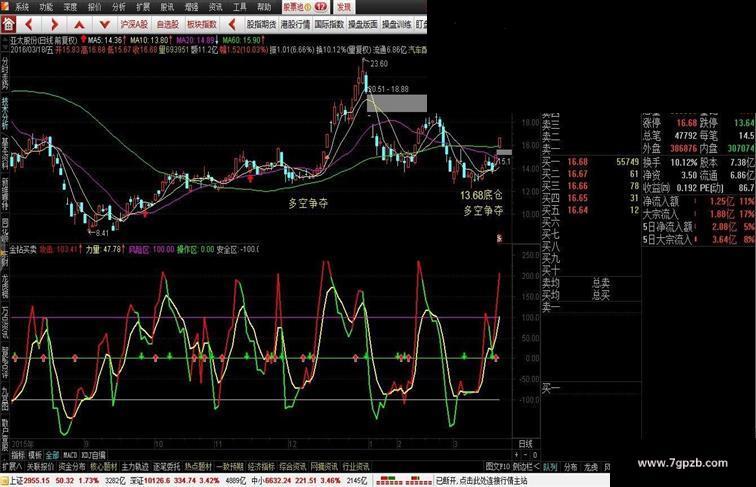Open the 分析 menu
This screenshot has height=487, width=756.
(119, 7)
